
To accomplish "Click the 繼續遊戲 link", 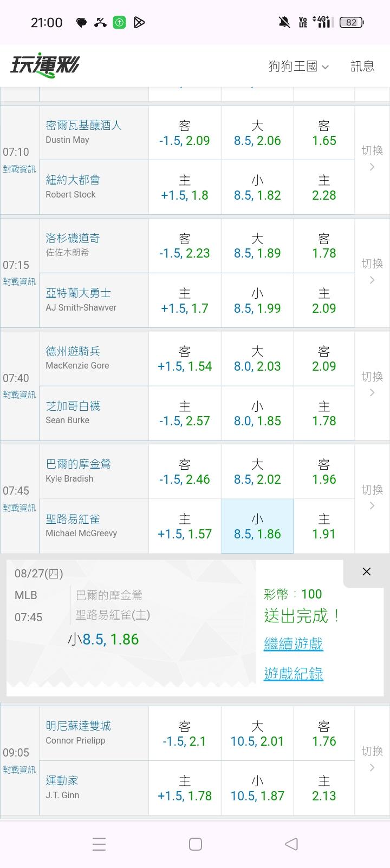I will (294, 644).
